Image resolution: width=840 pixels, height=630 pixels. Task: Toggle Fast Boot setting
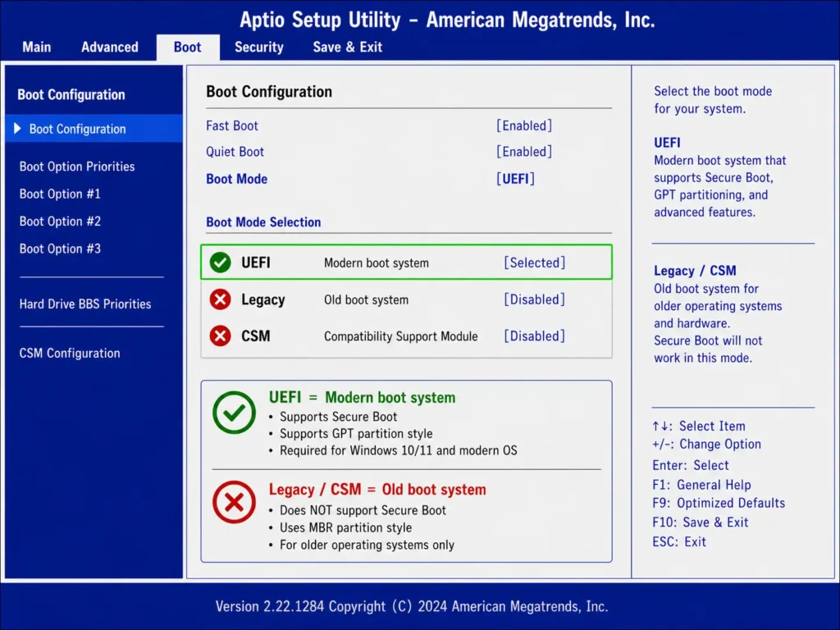(524, 126)
